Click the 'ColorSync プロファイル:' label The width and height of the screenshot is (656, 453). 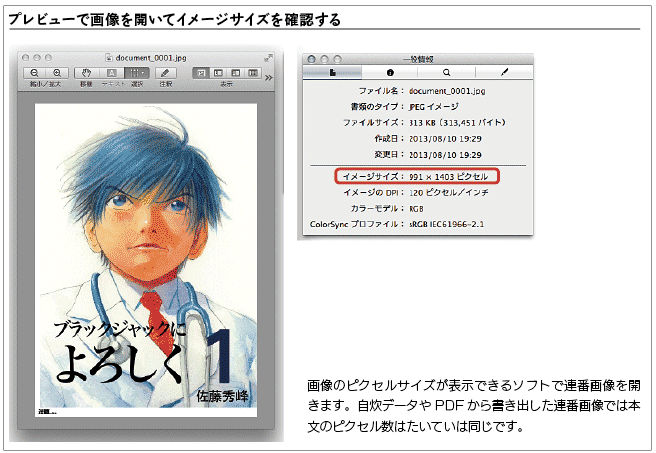point(357,224)
